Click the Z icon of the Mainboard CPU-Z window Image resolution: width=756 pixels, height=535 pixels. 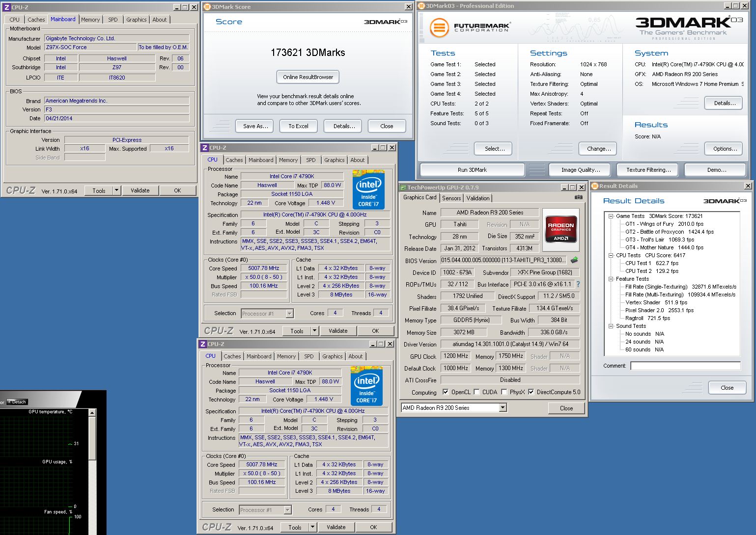point(7,7)
